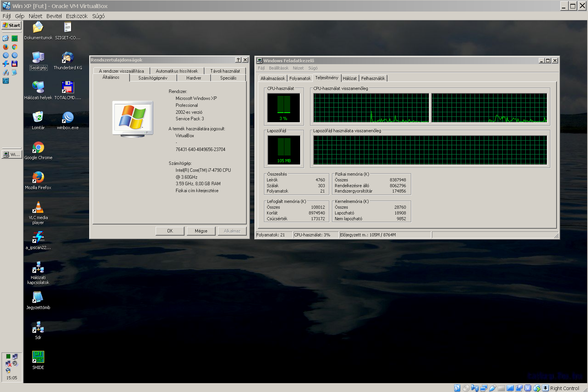Launch the lightning bolt IP scanner quick launch icon
This screenshot has width=588, height=392.
click(5, 64)
